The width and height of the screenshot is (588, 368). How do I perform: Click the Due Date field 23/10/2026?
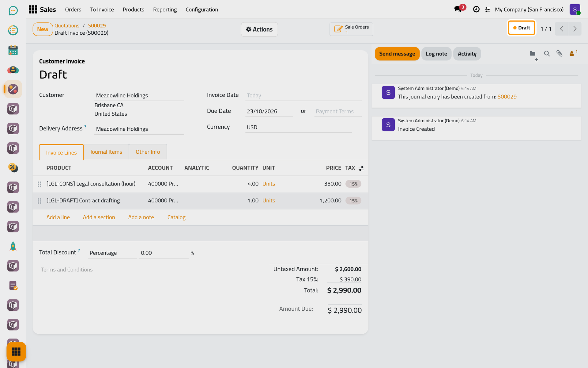[x=269, y=111]
